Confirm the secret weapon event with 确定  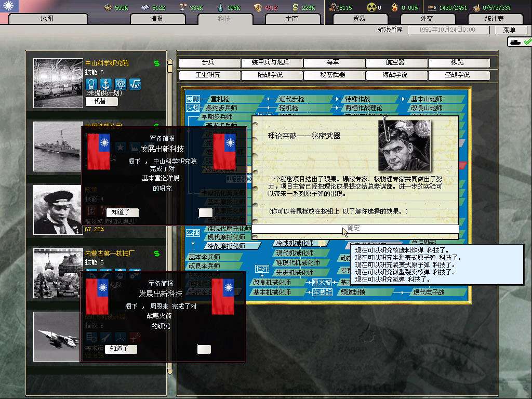(355, 229)
